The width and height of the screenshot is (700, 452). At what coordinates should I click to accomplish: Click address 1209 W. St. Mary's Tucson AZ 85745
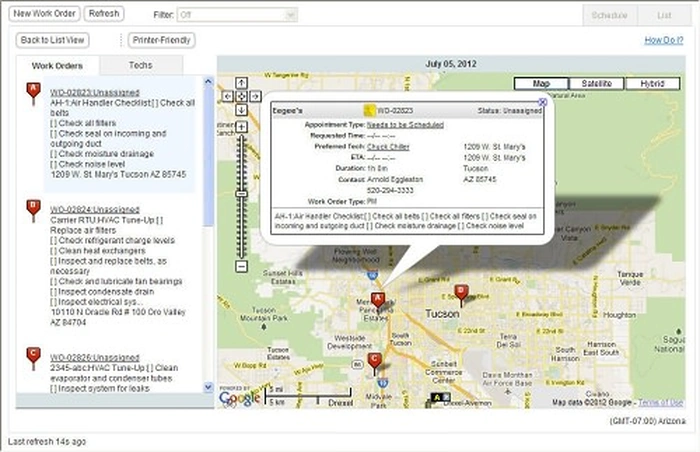(118, 174)
